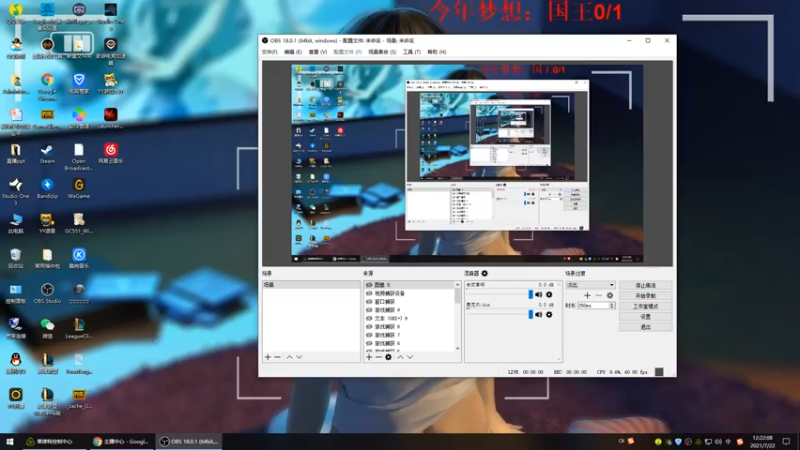Toggle visibility eye of 游戏捕获 7 source
This screenshot has width=800, height=450.
[369, 335]
